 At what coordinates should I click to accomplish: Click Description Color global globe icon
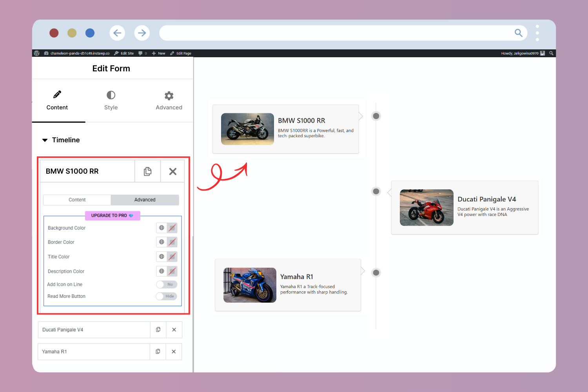(x=162, y=271)
